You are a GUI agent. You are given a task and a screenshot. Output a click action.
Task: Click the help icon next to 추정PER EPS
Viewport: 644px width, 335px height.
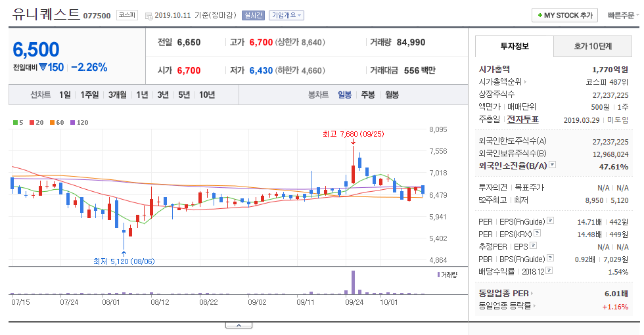click(533, 246)
